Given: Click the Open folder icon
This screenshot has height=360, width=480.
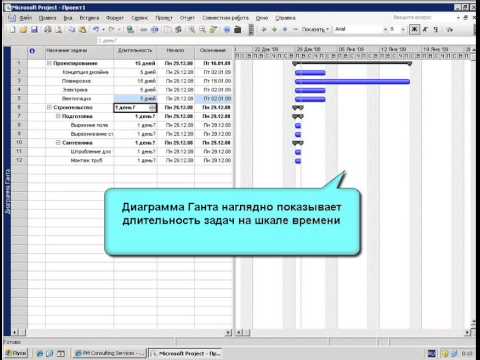Looking at the screenshot, I should [23, 30].
